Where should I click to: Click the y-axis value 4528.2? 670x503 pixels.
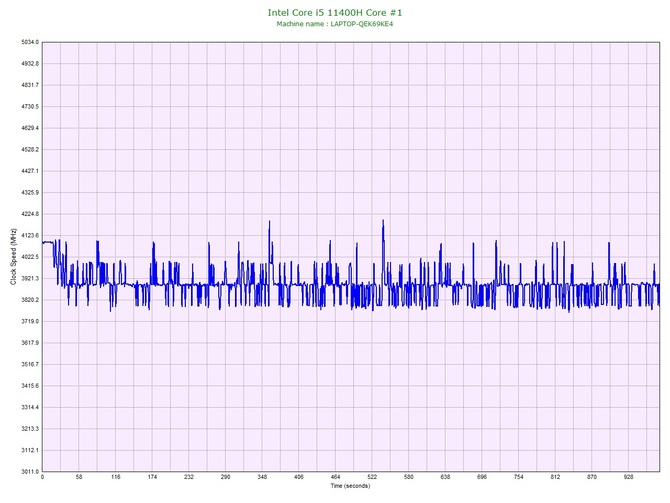(30, 150)
